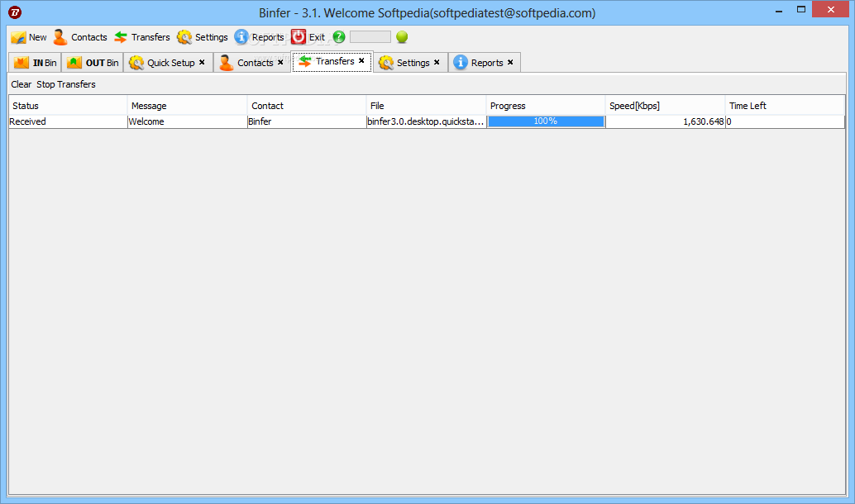
Task: Select the 1,630.648 speed cell
Action: click(x=666, y=121)
